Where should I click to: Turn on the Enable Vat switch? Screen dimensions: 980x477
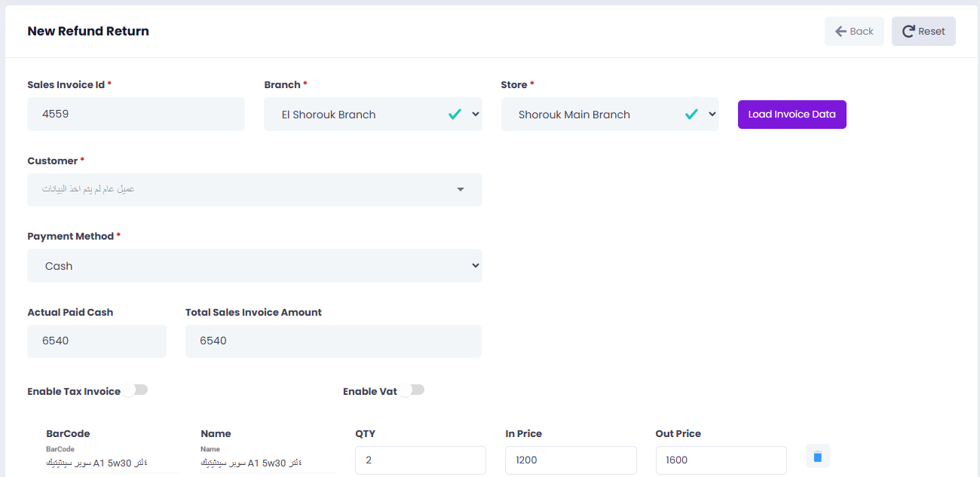point(413,390)
